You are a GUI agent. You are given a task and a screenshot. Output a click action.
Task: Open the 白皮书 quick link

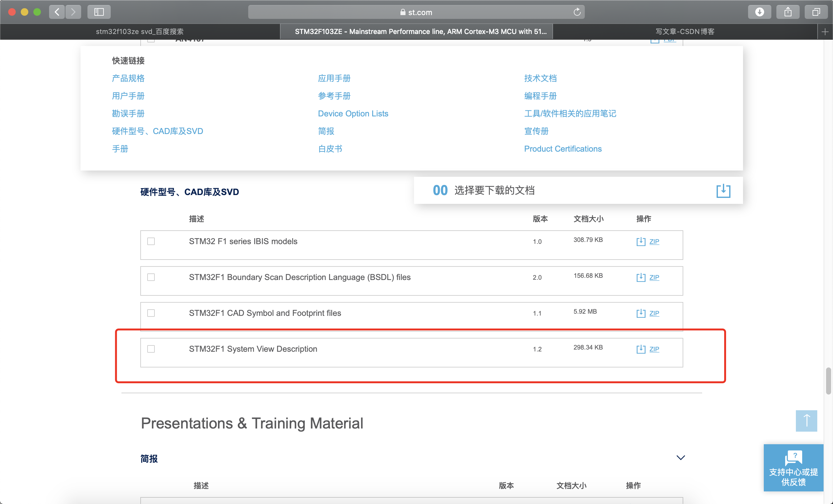point(330,149)
